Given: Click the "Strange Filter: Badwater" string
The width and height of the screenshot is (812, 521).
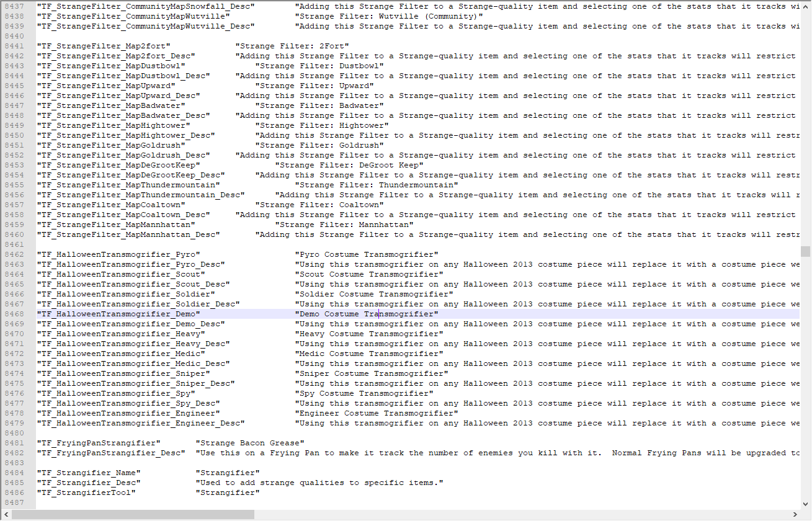Looking at the screenshot, I should [319, 105].
